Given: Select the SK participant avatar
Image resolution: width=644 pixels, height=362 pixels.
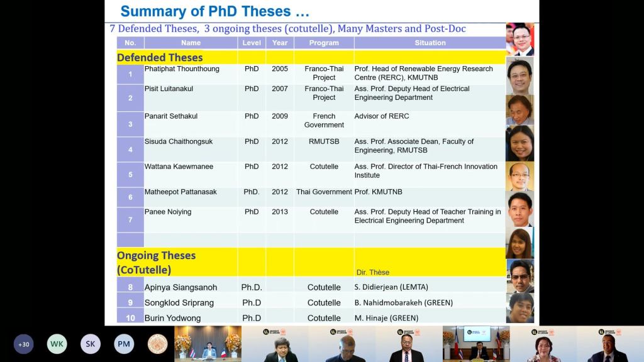Looking at the screenshot, I should click(x=91, y=344).
